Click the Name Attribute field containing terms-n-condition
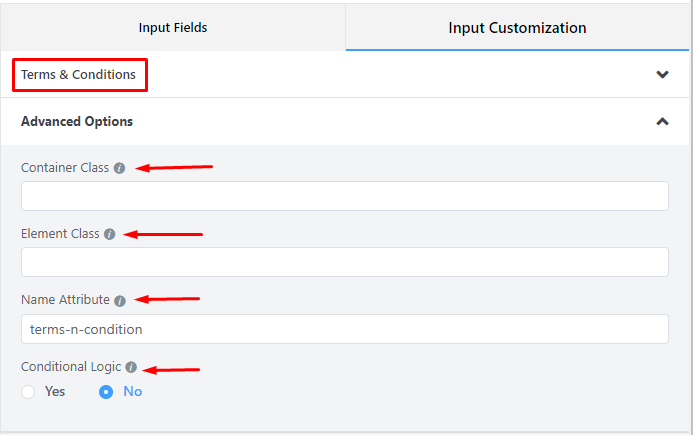This screenshot has height=435, width=693. 344,329
